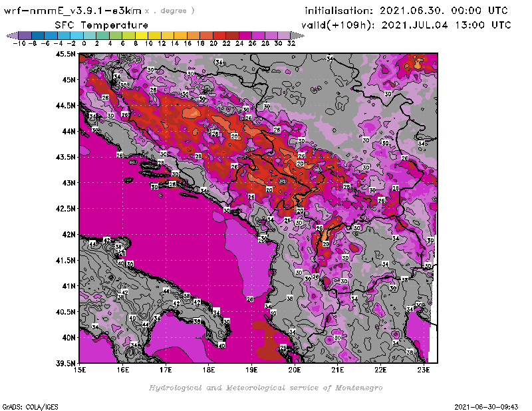Click the 43.5N latitude axis label
The image size is (532, 411).
[x=65, y=157]
